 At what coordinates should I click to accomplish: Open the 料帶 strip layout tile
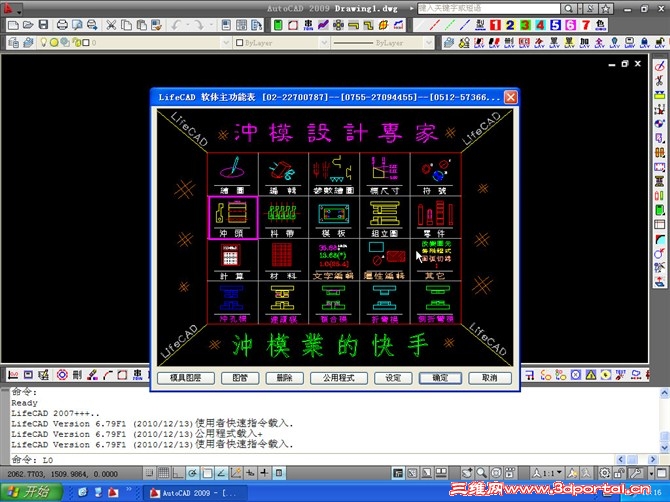click(283, 217)
